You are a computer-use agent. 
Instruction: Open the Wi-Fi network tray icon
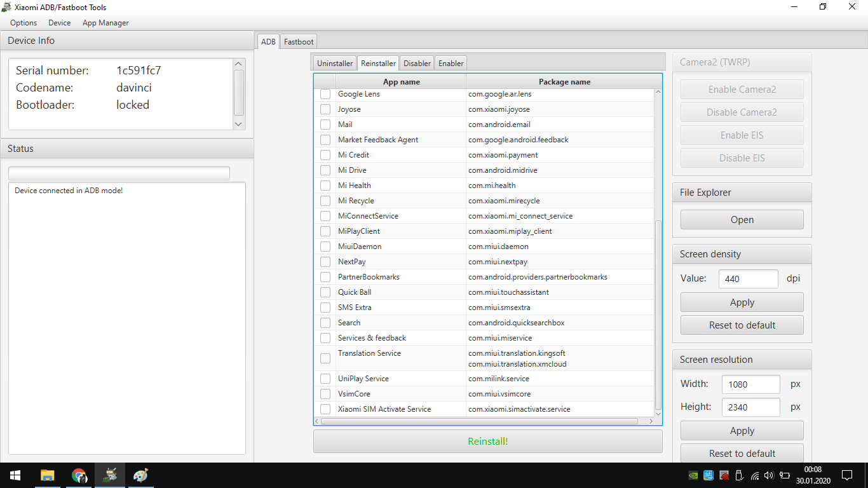click(x=755, y=475)
